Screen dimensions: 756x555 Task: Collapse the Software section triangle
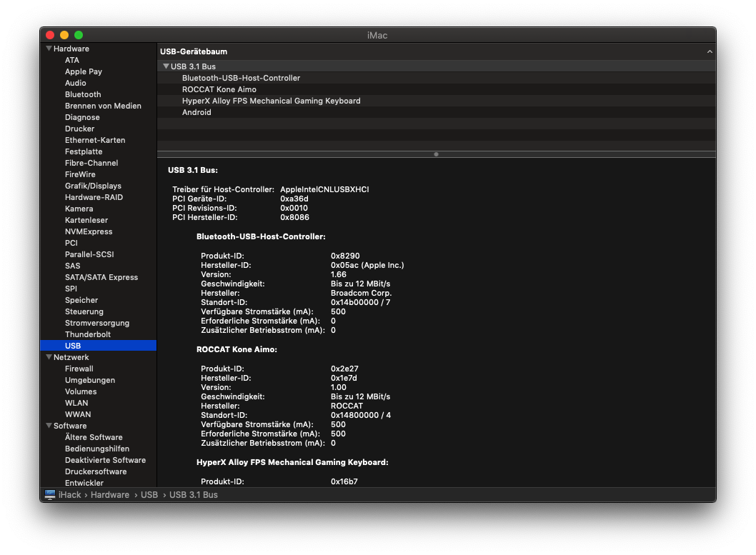click(x=49, y=426)
